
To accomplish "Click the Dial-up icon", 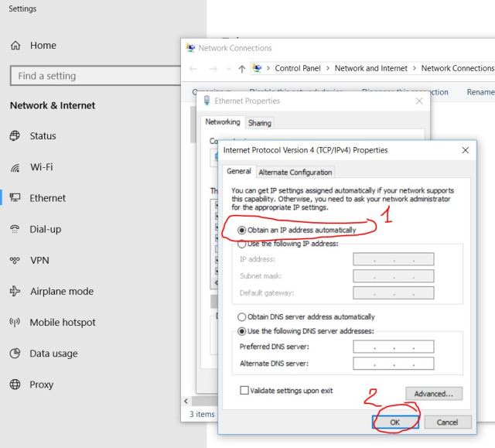I will tap(15, 229).
